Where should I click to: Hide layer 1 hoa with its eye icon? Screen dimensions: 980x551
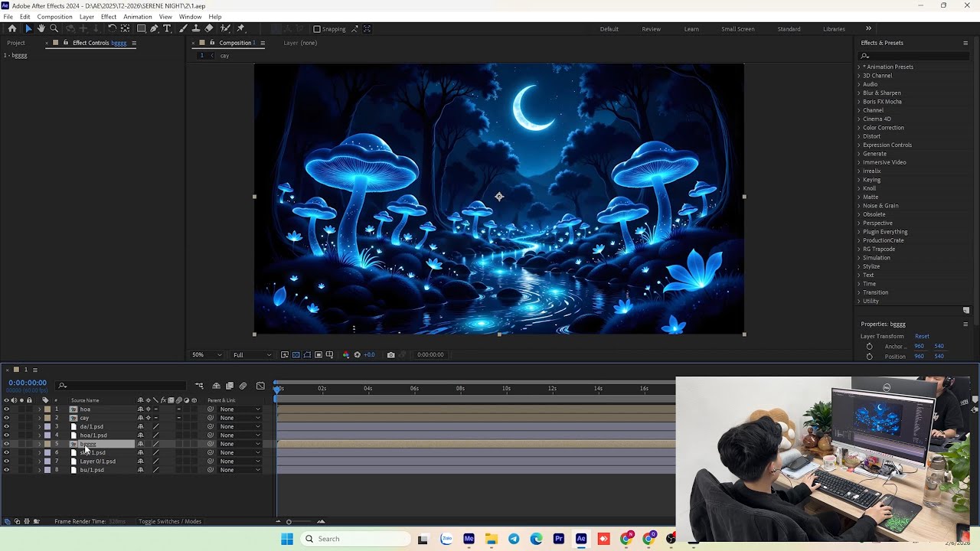pyautogui.click(x=6, y=409)
